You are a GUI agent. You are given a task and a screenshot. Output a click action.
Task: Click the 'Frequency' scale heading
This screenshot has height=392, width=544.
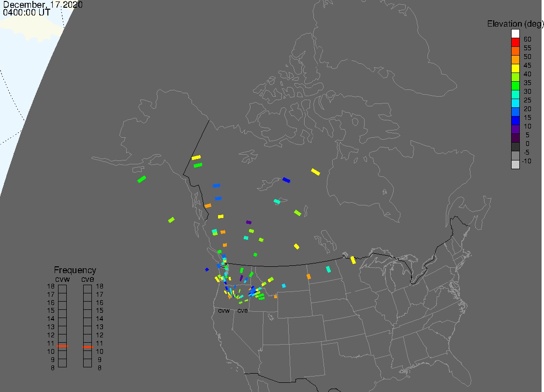click(75, 270)
